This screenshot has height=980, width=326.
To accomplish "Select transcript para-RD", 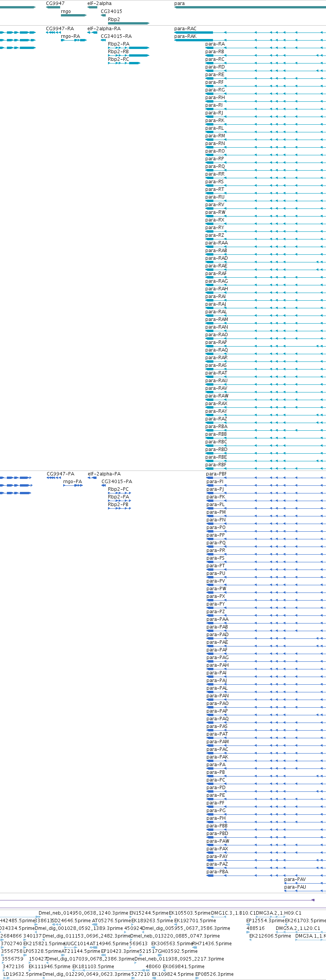I will [215, 67].
